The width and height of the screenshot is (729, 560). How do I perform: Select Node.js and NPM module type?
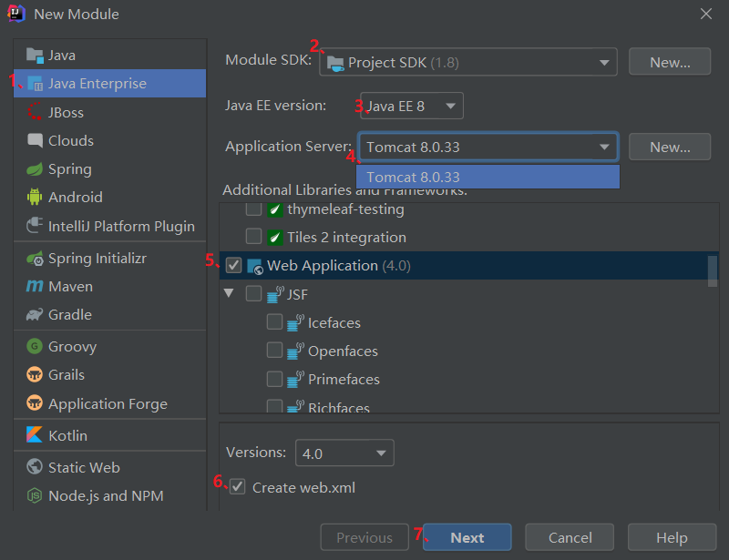point(109,496)
